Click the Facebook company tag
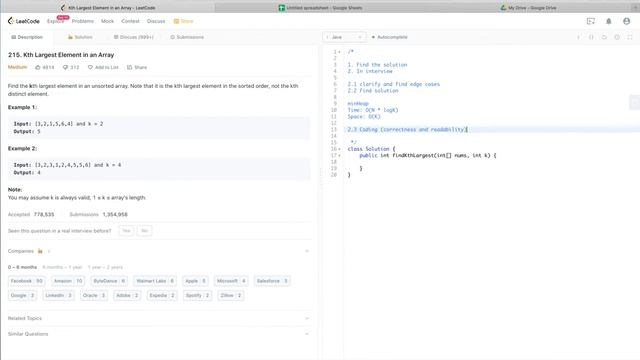Viewport: 640px width, 360px height. click(x=27, y=281)
